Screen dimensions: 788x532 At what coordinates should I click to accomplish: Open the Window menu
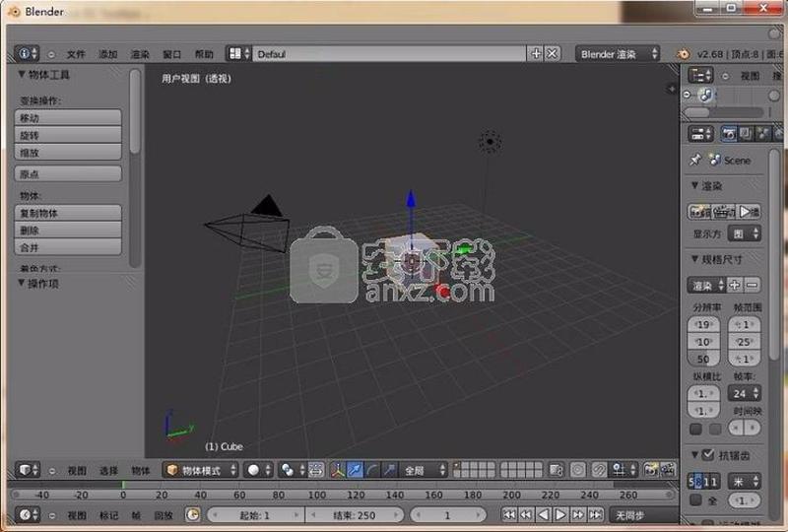coord(171,53)
